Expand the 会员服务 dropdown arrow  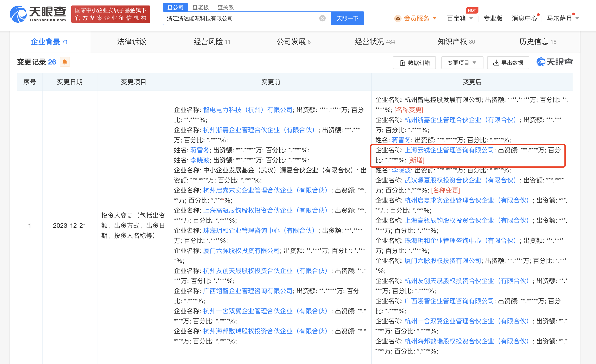coord(435,18)
